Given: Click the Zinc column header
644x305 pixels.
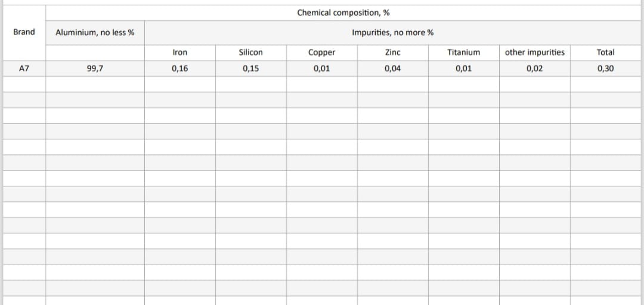Looking at the screenshot, I should [x=392, y=52].
